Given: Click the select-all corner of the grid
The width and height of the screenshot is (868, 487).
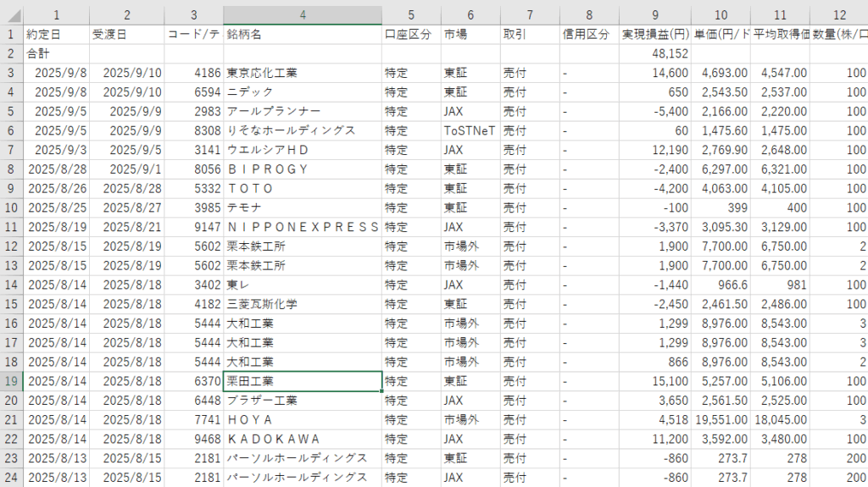Looking at the screenshot, I should (11, 15).
